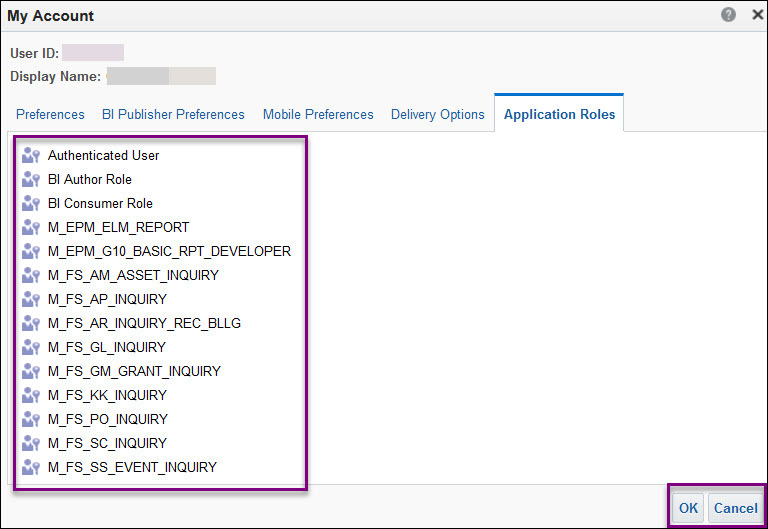The image size is (768, 529).
Task: Select the M_FS_AR_INQUIRY_REC_BLLG role entry
Action: coord(144,323)
